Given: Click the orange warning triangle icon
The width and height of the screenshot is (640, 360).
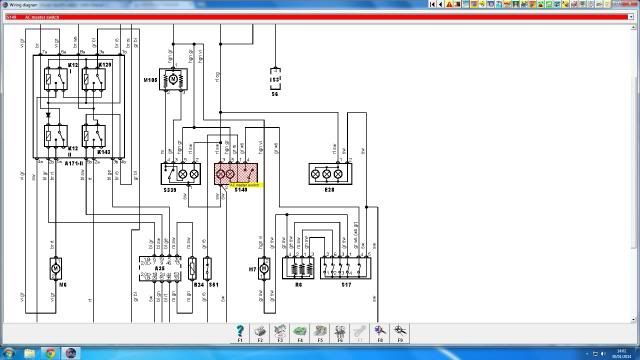Looking at the screenshot, I should [449, 4].
